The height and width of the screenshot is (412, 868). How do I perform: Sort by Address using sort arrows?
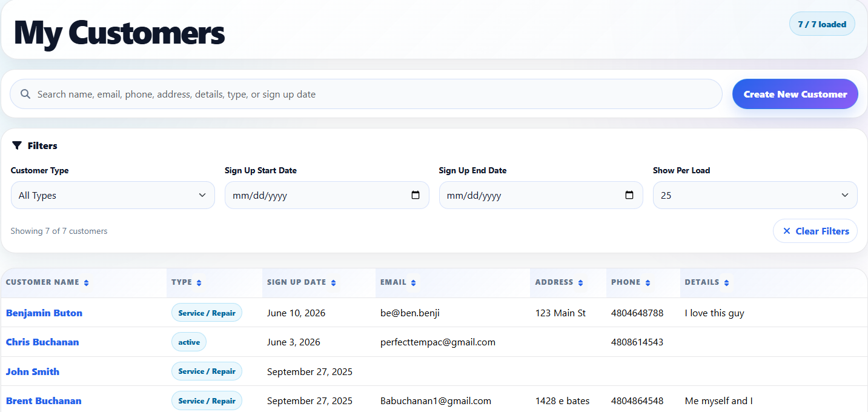[x=581, y=283]
